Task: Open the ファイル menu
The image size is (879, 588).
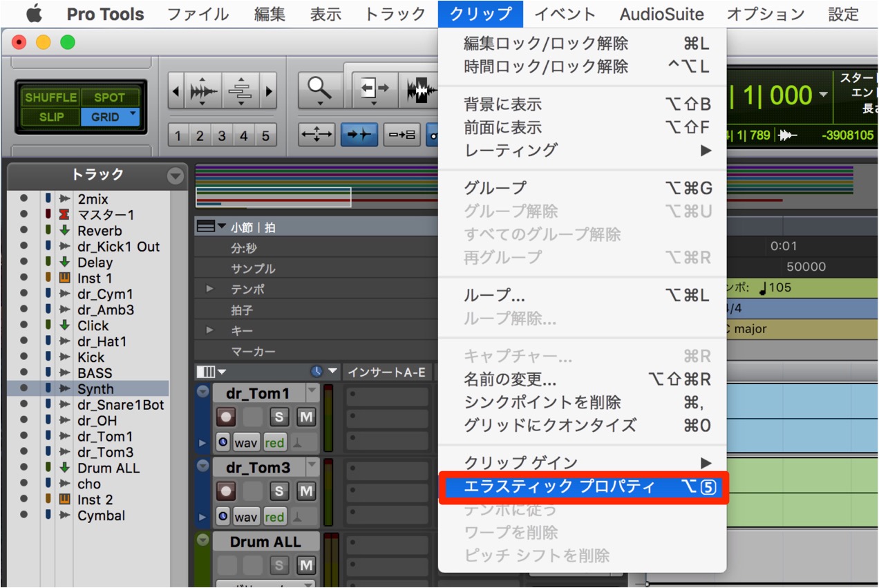Action: tap(198, 14)
